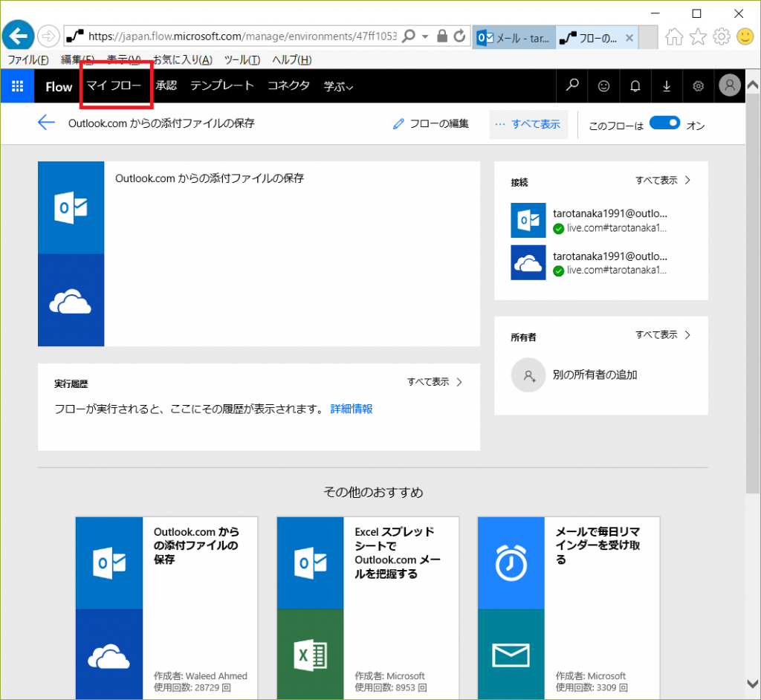The image size is (761, 700).
Task: Open the recommended Outlook.com からの添付ファイルの保存 card
Action: coord(166,609)
